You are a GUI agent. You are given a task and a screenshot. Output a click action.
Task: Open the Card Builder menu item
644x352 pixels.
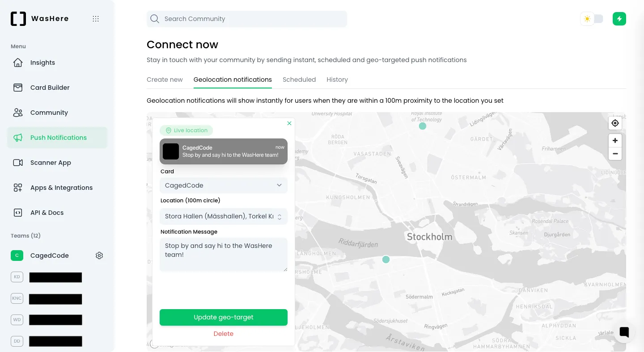pos(50,88)
